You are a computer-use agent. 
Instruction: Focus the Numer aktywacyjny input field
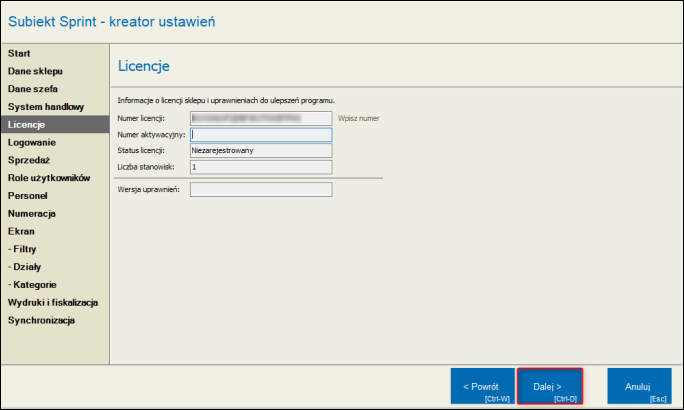[x=261, y=134]
